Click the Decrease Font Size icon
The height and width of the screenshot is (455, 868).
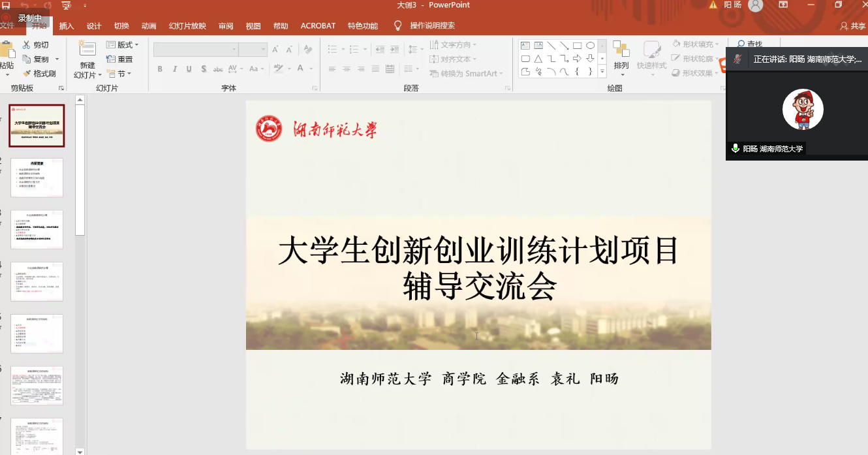point(288,50)
